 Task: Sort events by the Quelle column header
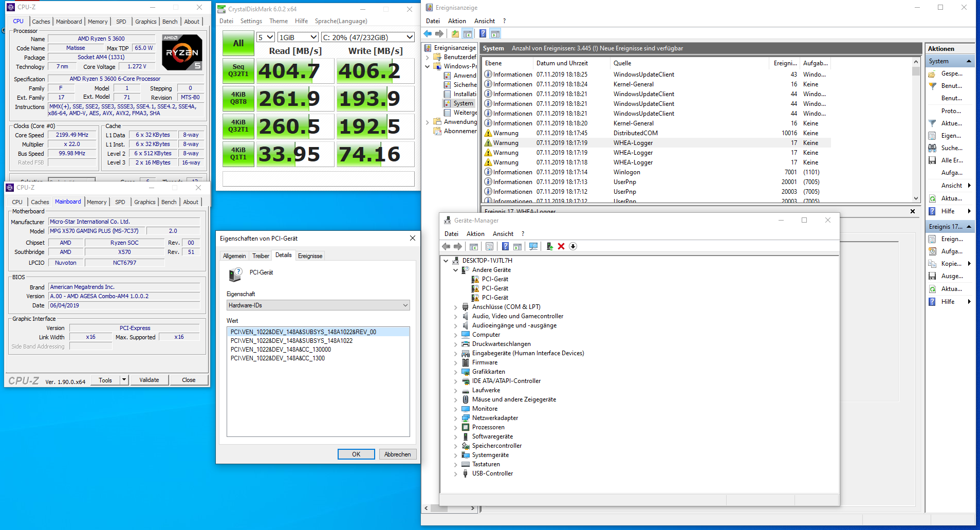(690, 63)
